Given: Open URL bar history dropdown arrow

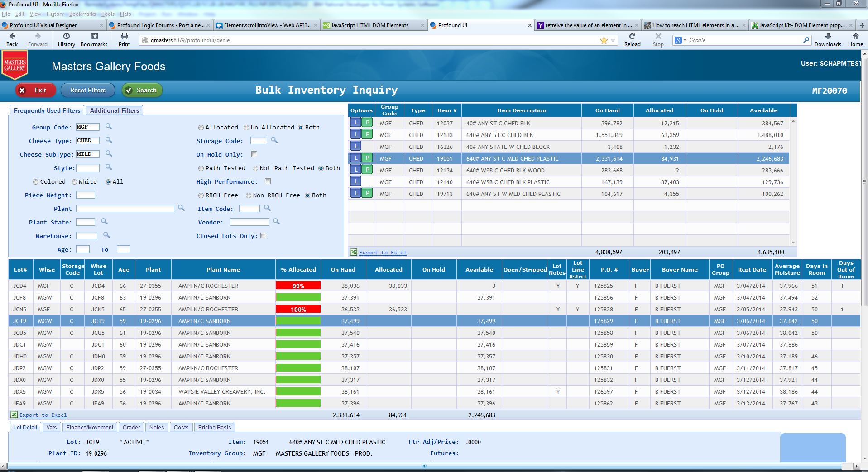Looking at the screenshot, I should tap(613, 40).
